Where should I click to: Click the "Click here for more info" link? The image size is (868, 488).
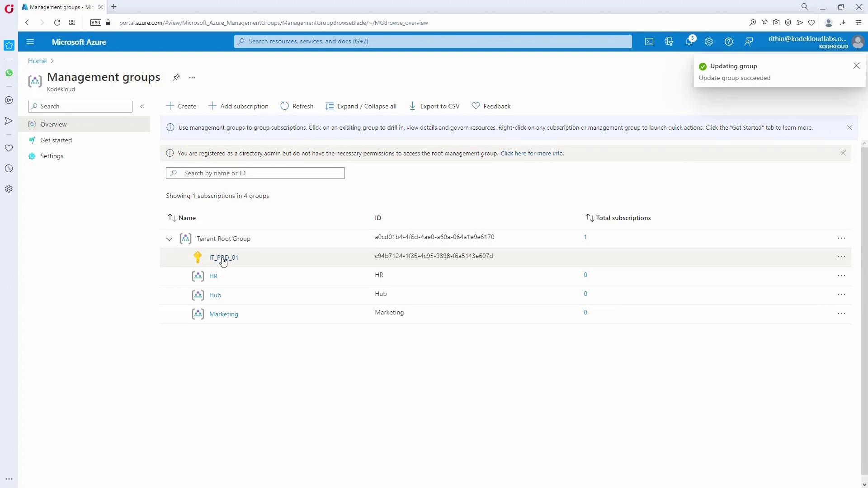point(532,153)
